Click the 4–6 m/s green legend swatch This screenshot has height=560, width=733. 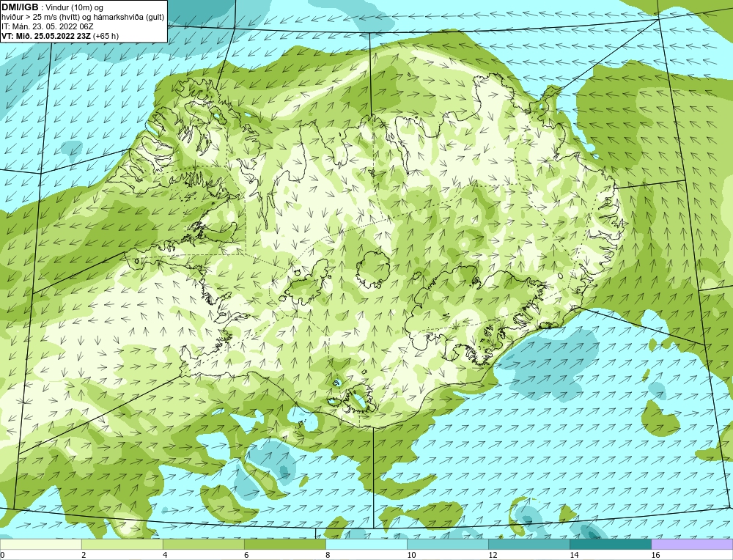(203, 544)
